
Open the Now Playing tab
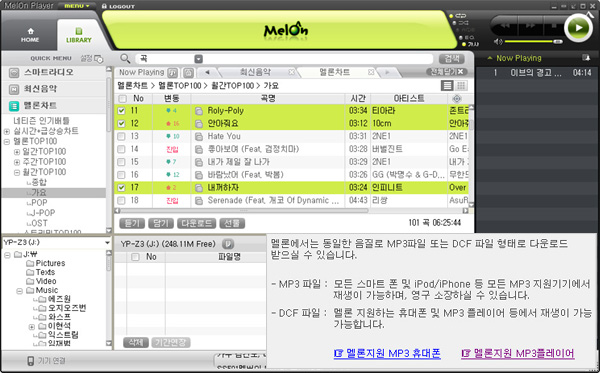142,72
